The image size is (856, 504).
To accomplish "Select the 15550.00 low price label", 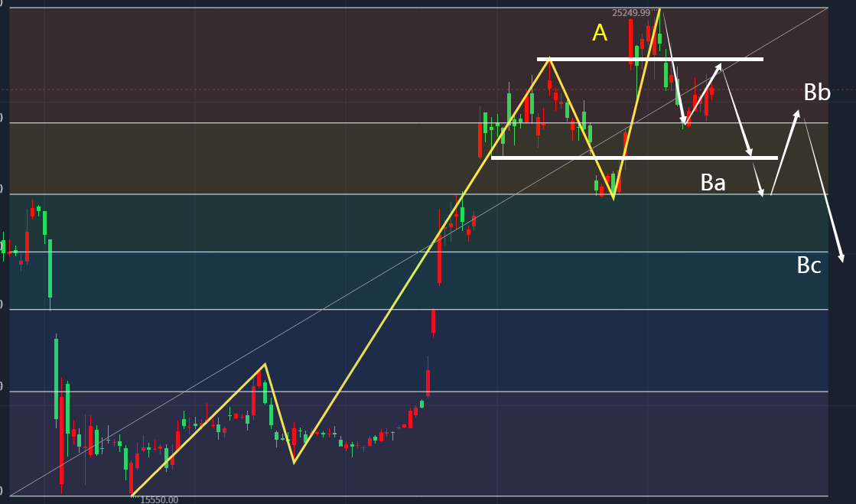I will click(x=159, y=499).
